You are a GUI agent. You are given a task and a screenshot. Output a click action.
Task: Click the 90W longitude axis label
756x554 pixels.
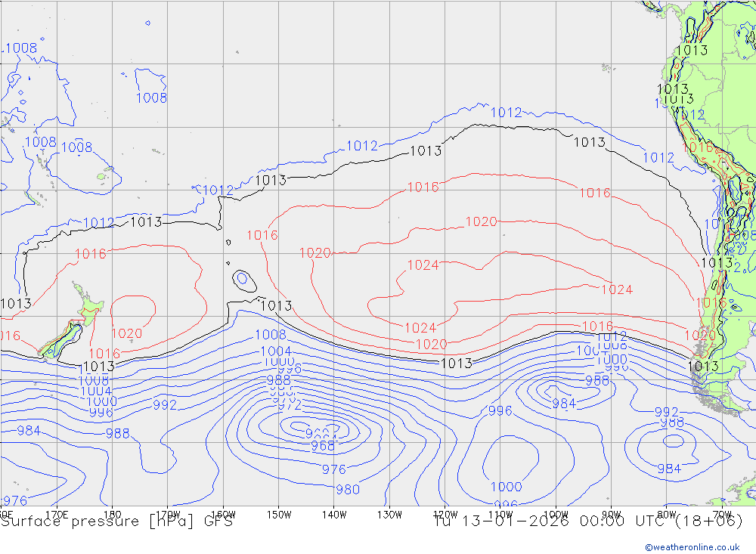click(x=612, y=515)
